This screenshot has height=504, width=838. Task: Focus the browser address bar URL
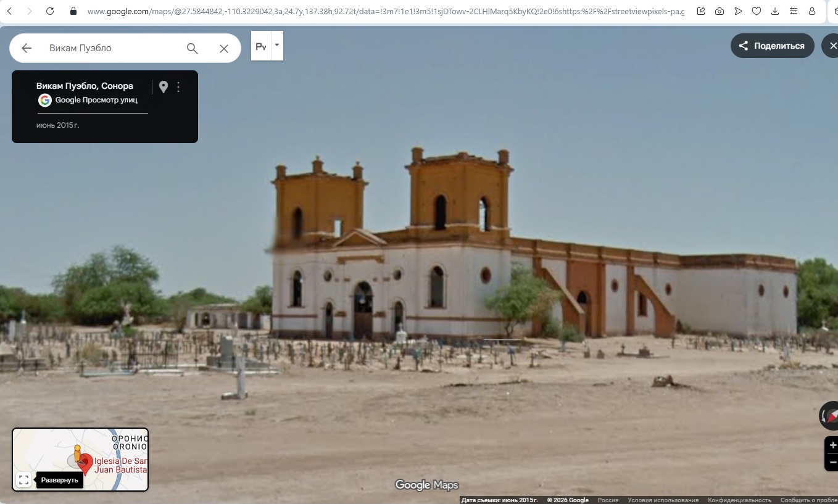386,11
